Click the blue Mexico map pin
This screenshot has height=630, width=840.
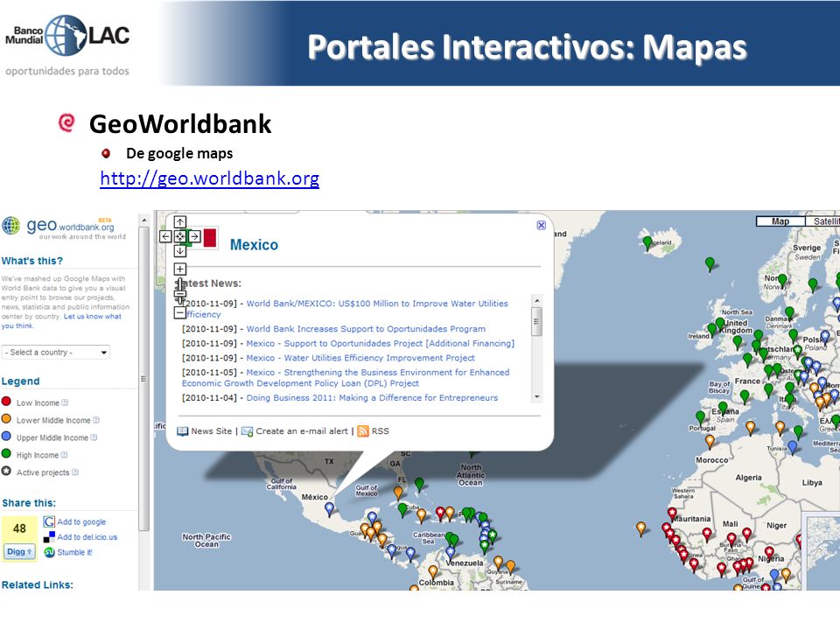tap(330, 507)
